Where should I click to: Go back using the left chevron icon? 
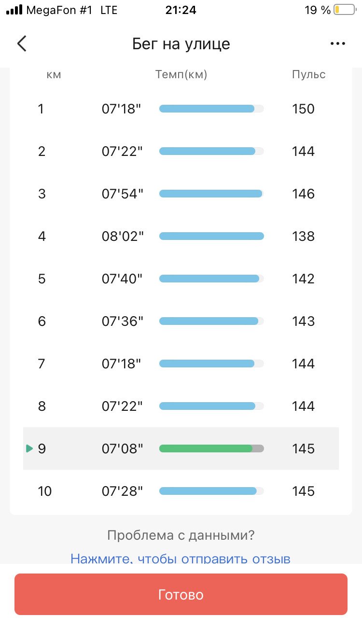[x=22, y=43]
